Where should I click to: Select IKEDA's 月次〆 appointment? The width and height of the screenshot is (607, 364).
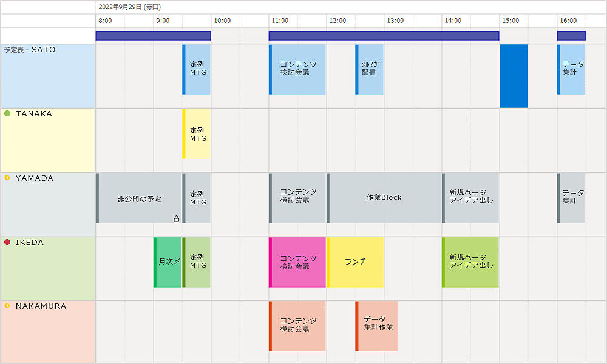(x=167, y=261)
